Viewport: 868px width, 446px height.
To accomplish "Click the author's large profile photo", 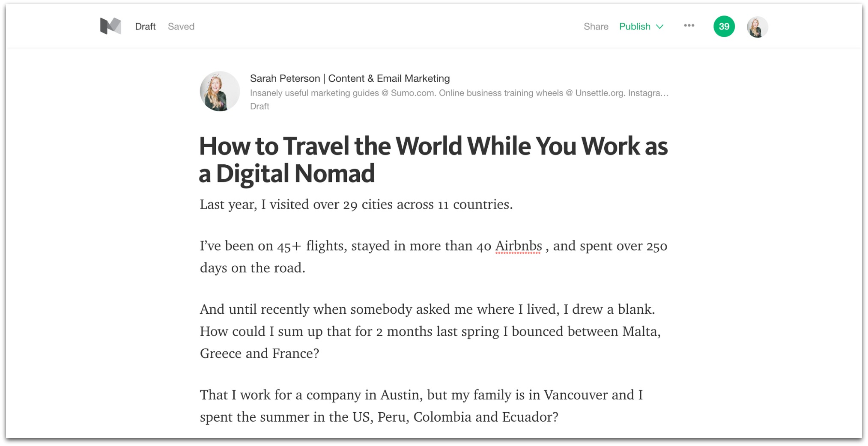I will coord(220,91).
